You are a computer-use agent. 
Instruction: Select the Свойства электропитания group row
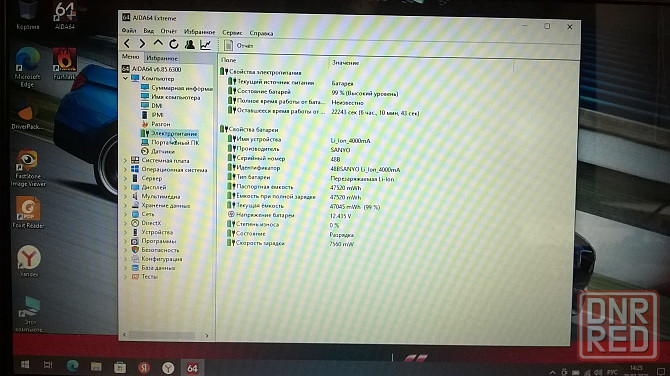click(261, 72)
